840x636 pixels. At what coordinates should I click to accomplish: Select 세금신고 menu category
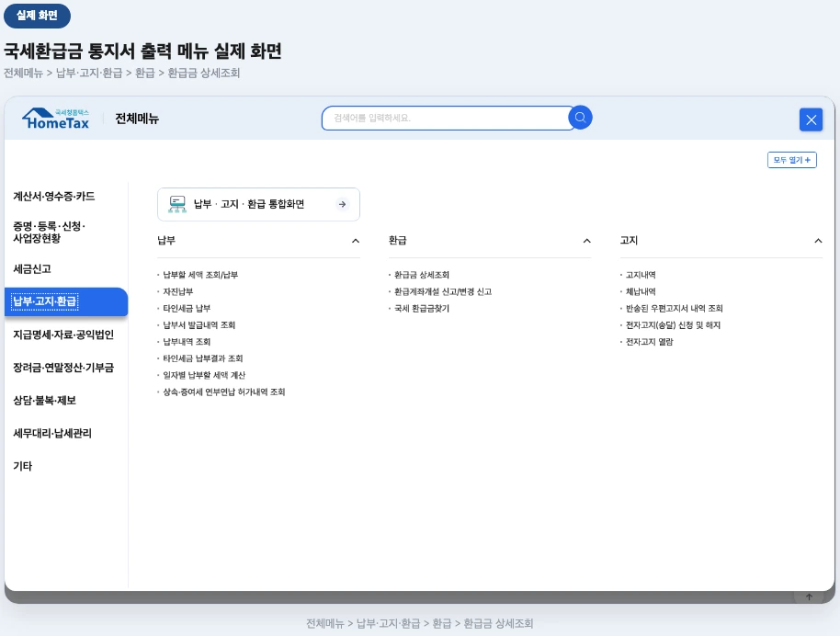(32, 269)
